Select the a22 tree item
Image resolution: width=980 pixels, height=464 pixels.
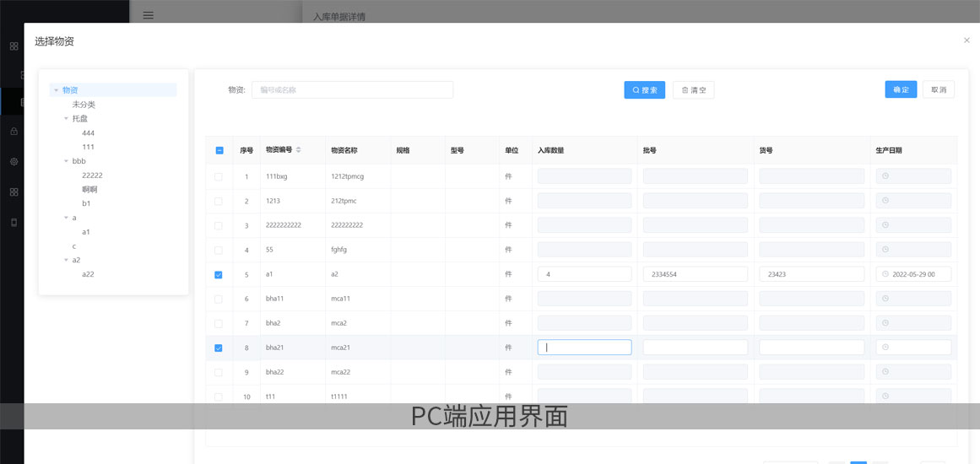(x=88, y=274)
